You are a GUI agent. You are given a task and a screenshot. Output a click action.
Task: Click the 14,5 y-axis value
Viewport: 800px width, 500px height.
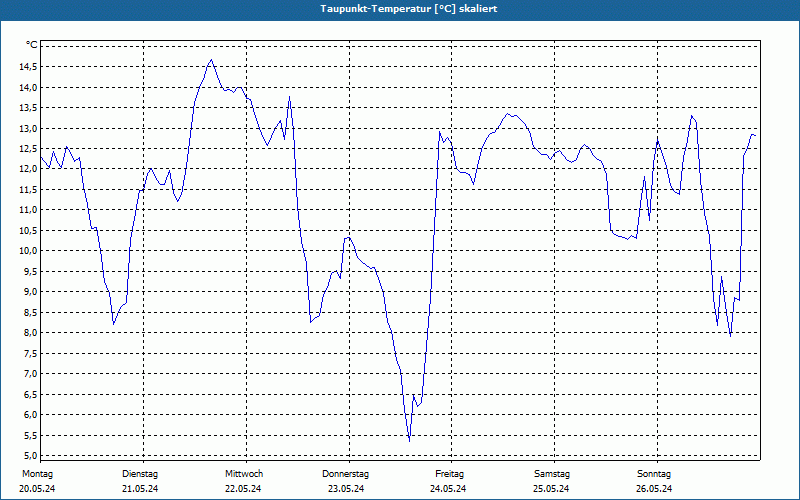tap(29, 66)
